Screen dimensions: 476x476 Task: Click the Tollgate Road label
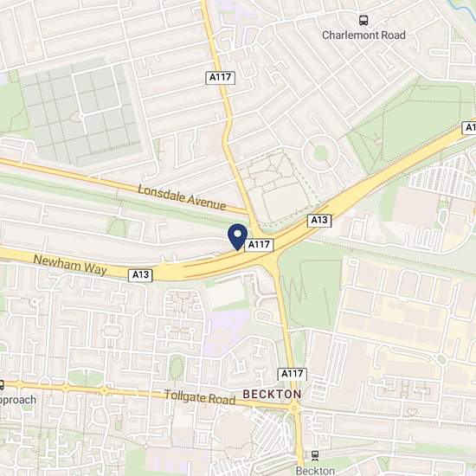point(200,397)
